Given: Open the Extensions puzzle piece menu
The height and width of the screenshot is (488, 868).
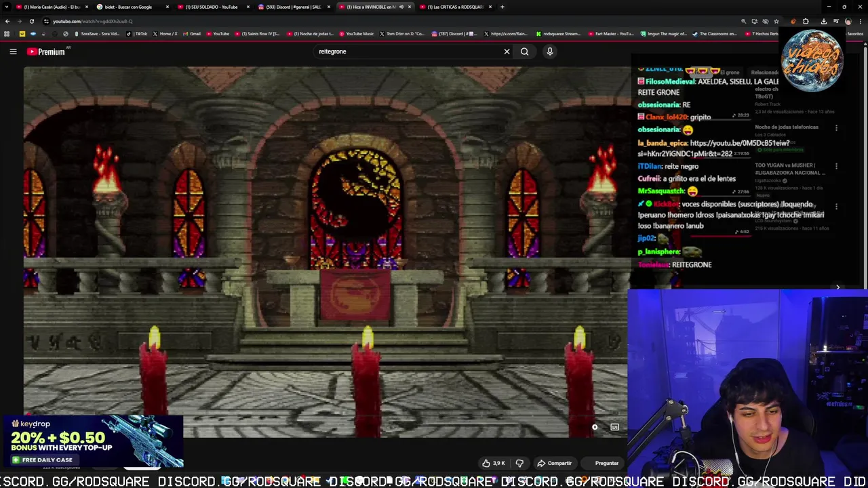Looking at the screenshot, I should tap(806, 21).
